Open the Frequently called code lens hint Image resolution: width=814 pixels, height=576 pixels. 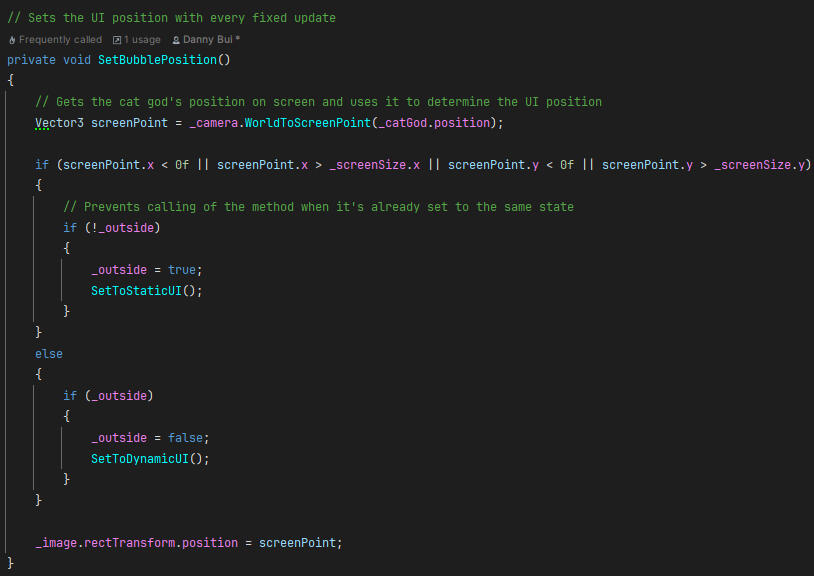[60, 40]
